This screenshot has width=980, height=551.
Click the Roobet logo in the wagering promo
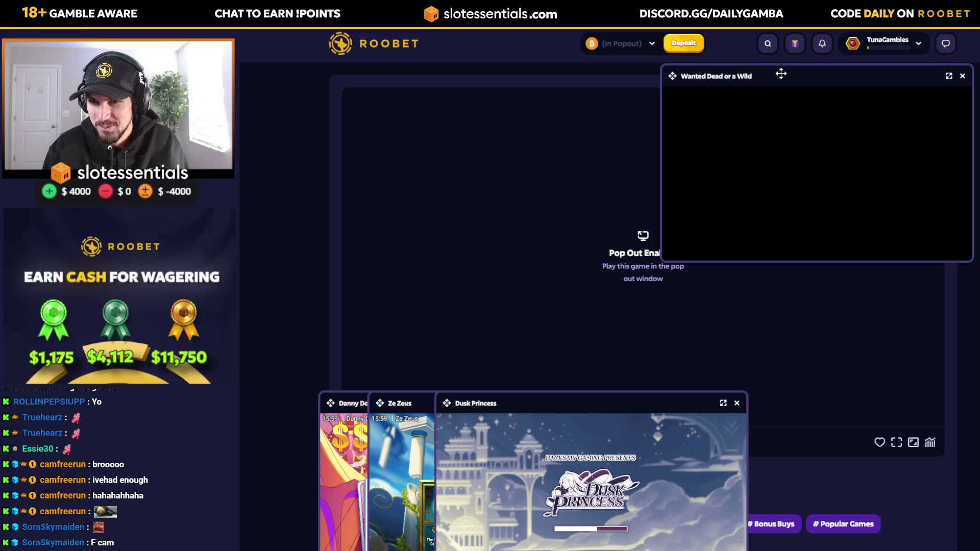point(121,246)
